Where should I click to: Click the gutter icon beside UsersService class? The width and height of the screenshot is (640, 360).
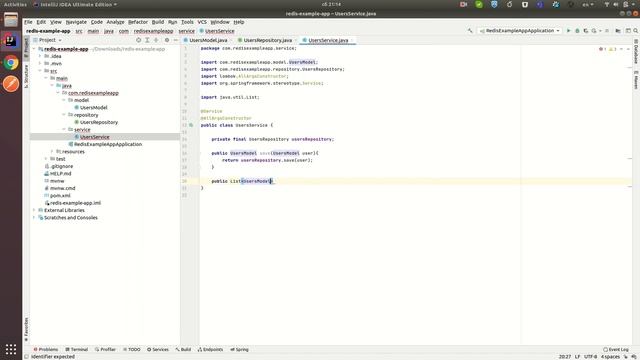pyautogui.click(x=191, y=125)
